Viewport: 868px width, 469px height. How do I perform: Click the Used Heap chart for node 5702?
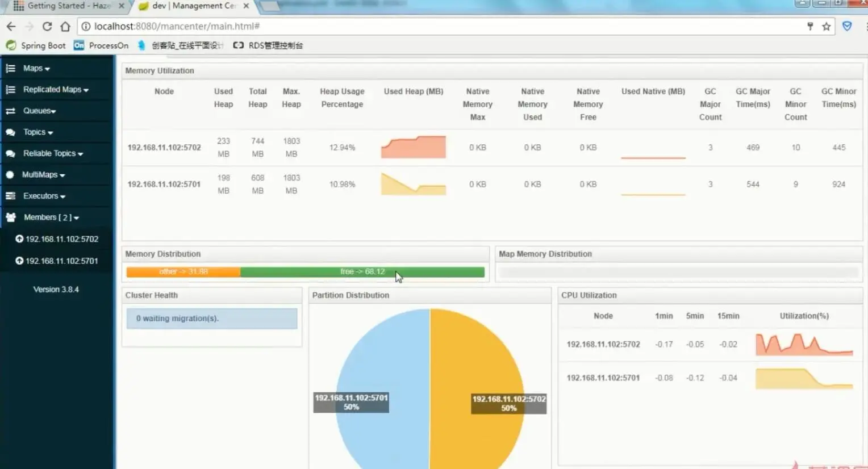[414, 147]
